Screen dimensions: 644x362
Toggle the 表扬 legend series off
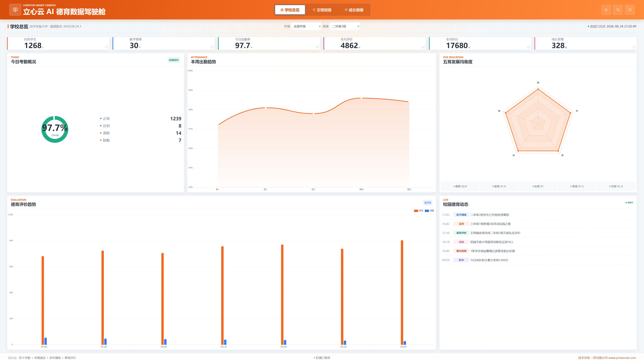(x=418, y=211)
